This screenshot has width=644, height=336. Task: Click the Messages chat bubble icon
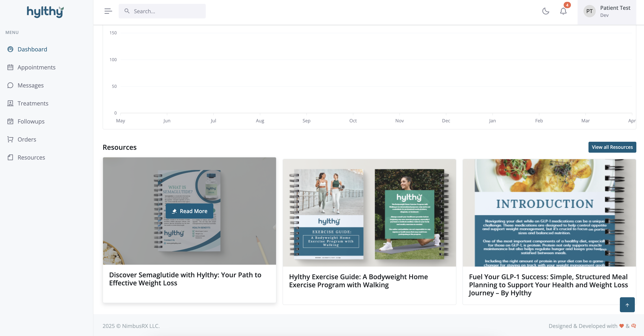[10, 85]
